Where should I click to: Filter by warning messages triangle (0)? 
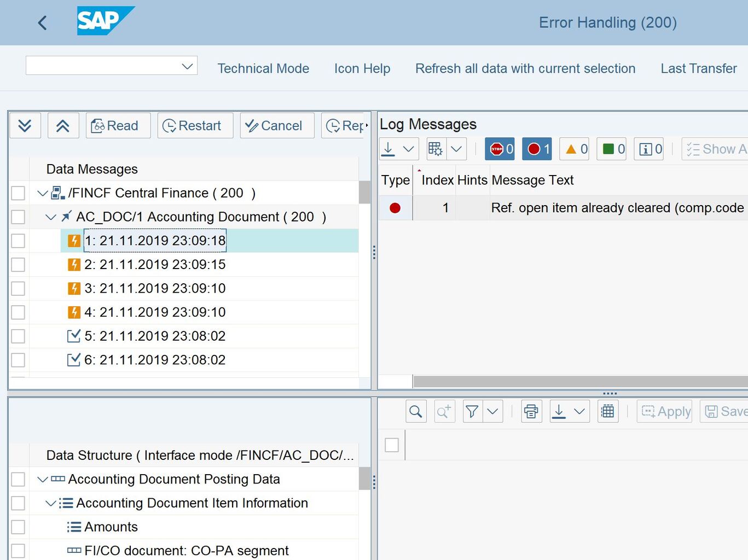click(574, 149)
